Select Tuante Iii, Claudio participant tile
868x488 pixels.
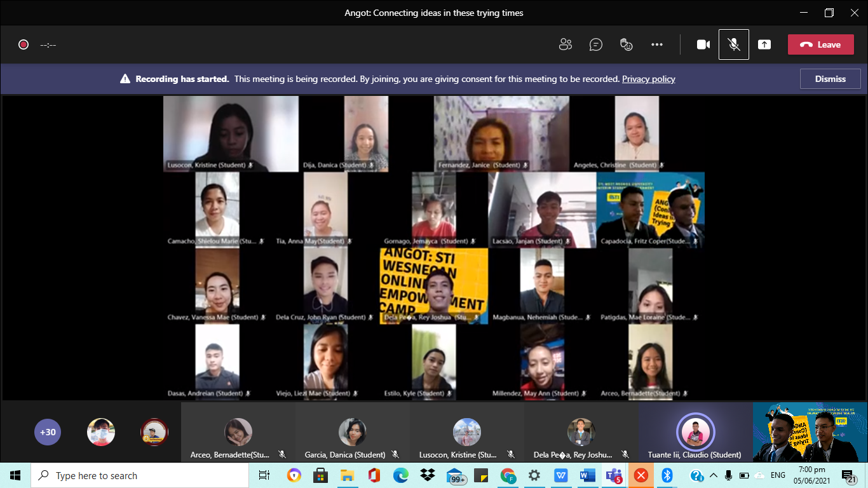pyautogui.click(x=695, y=433)
